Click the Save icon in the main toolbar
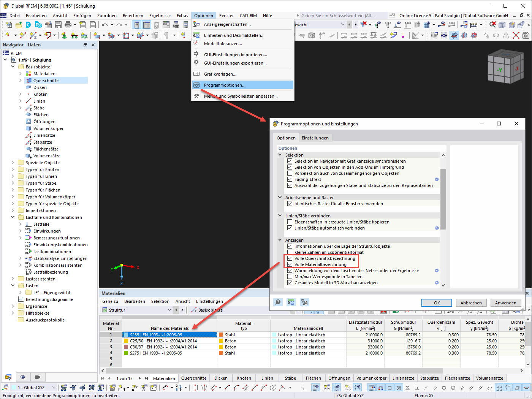532x399 pixels. tap(58, 25)
